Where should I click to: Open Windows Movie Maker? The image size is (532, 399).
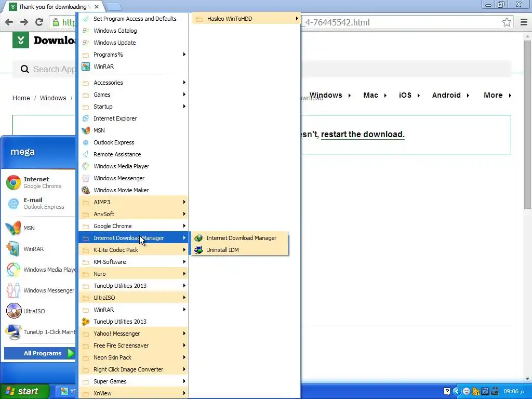click(134, 190)
